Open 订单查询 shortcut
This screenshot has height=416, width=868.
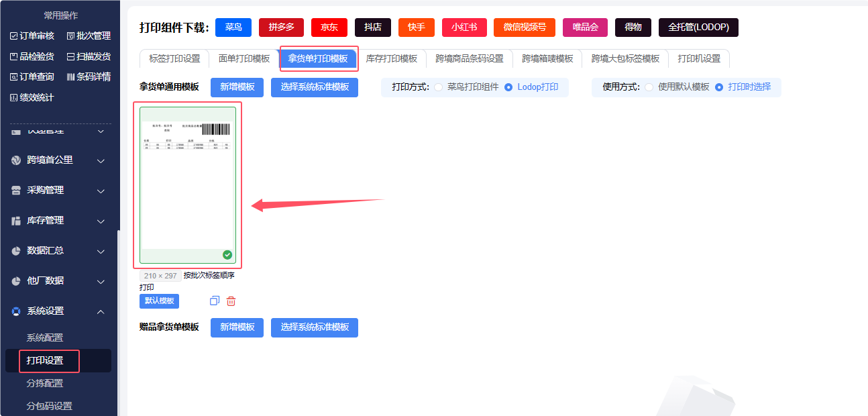32,76
